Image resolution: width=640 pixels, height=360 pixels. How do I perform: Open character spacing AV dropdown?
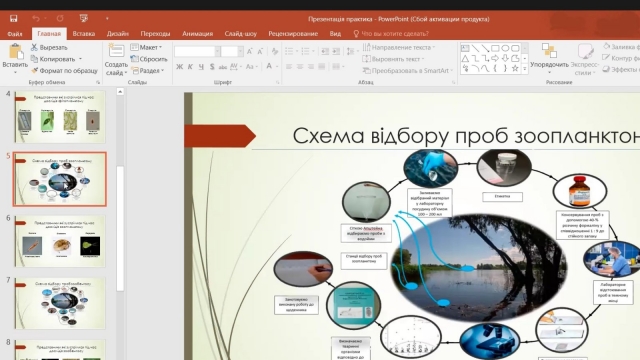235,67
